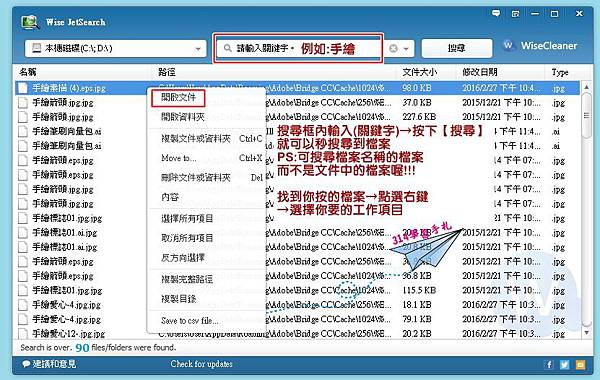Click the status text '90 files/folders were found'
The height and width of the screenshot is (380, 600).
(126, 347)
